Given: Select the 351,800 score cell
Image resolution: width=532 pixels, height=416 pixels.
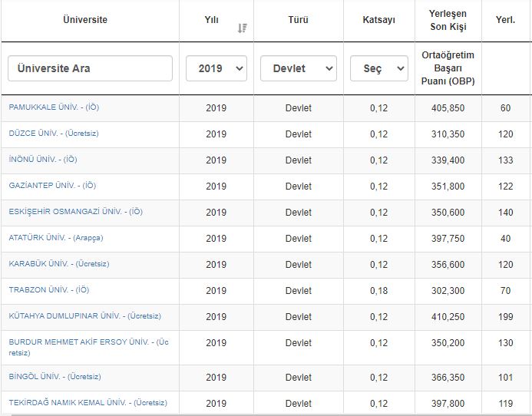Looking at the screenshot, I should (x=448, y=187).
